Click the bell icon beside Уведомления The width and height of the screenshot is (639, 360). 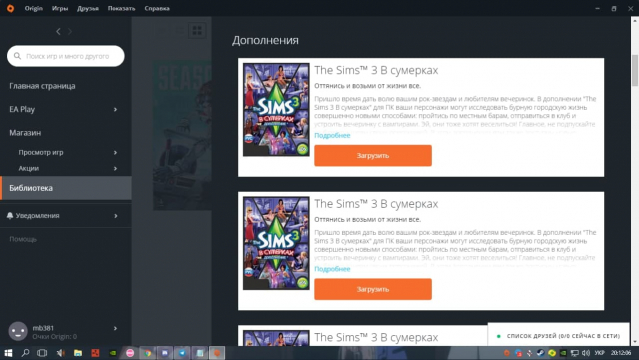10,215
